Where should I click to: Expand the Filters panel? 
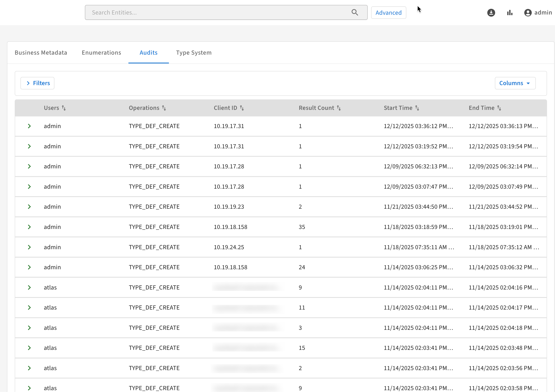[37, 83]
